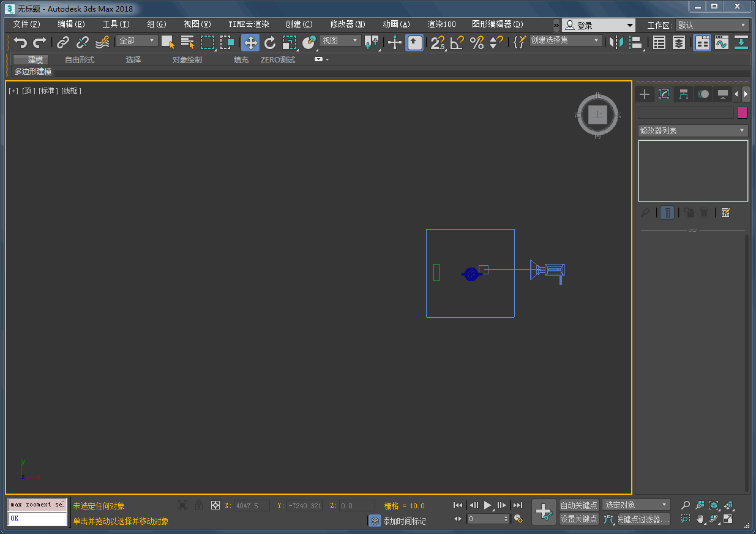Switch to the 自由形式 ribbon tab
This screenshot has width=756, height=534.
pyautogui.click(x=80, y=60)
